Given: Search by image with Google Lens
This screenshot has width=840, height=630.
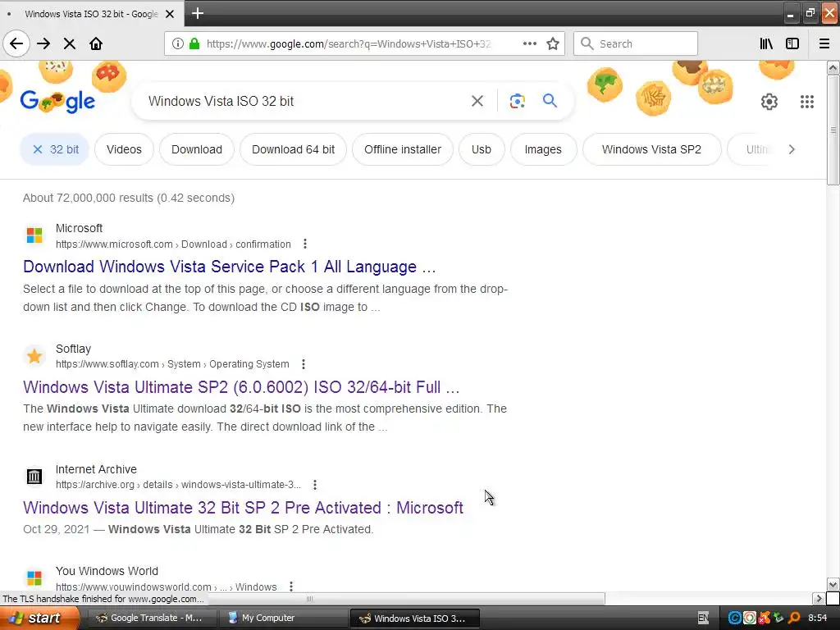Looking at the screenshot, I should pyautogui.click(x=517, y=101).
